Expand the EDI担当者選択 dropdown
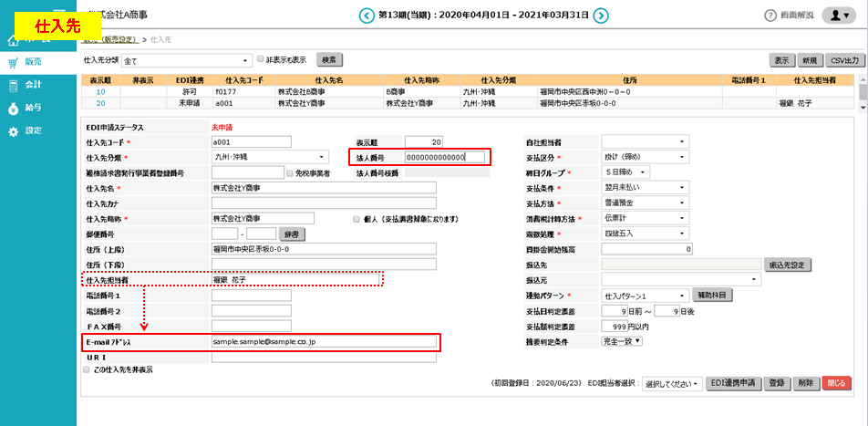Screen dimensions: 868x426 [672, 384]
